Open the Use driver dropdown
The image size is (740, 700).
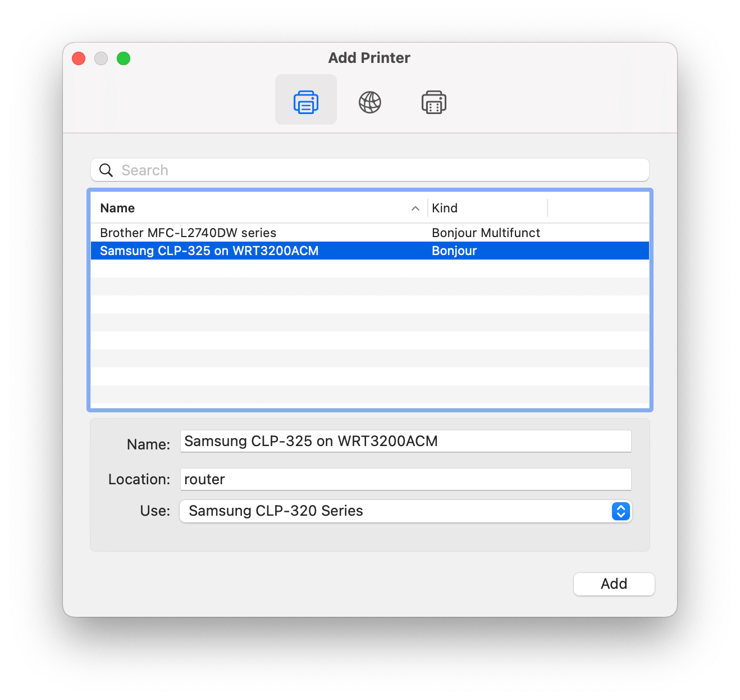[x=405, y=511]
